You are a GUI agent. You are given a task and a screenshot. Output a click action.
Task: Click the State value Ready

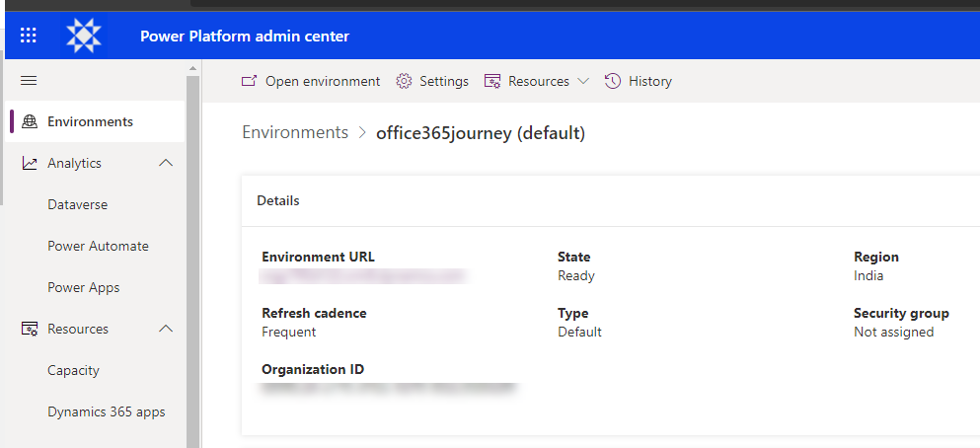[576, 276]
